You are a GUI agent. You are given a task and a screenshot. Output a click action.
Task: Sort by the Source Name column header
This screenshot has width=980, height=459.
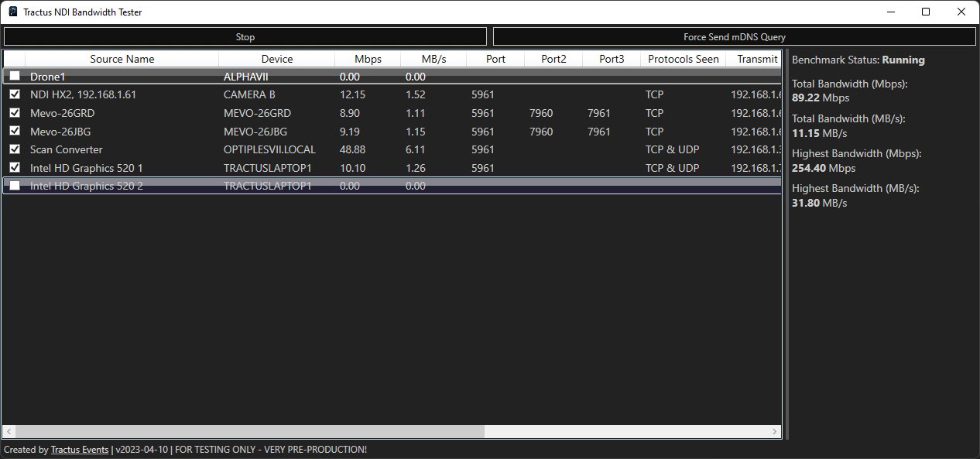coord(122,59)
